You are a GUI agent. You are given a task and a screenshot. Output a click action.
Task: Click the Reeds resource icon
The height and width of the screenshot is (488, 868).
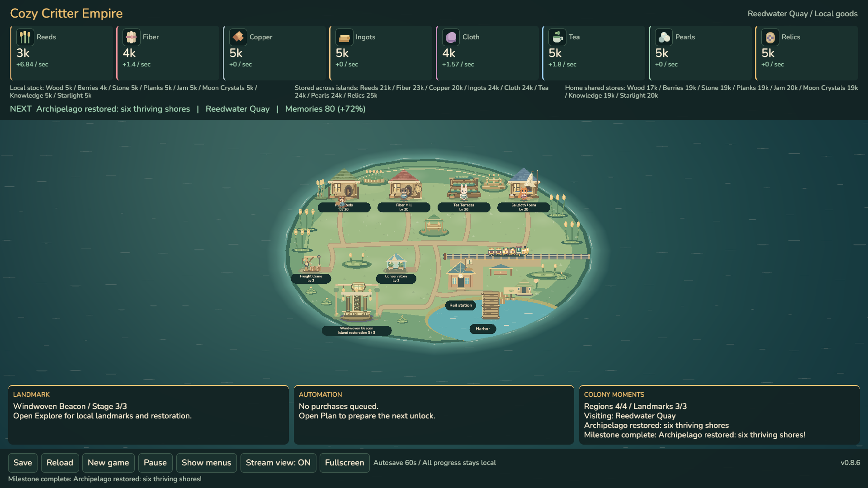pos(25,37)
